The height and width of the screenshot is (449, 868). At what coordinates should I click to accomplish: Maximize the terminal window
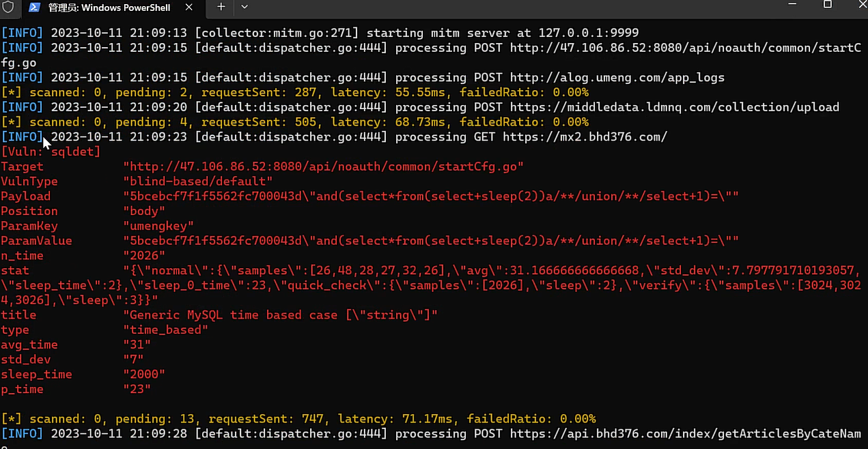click(827, 4)
